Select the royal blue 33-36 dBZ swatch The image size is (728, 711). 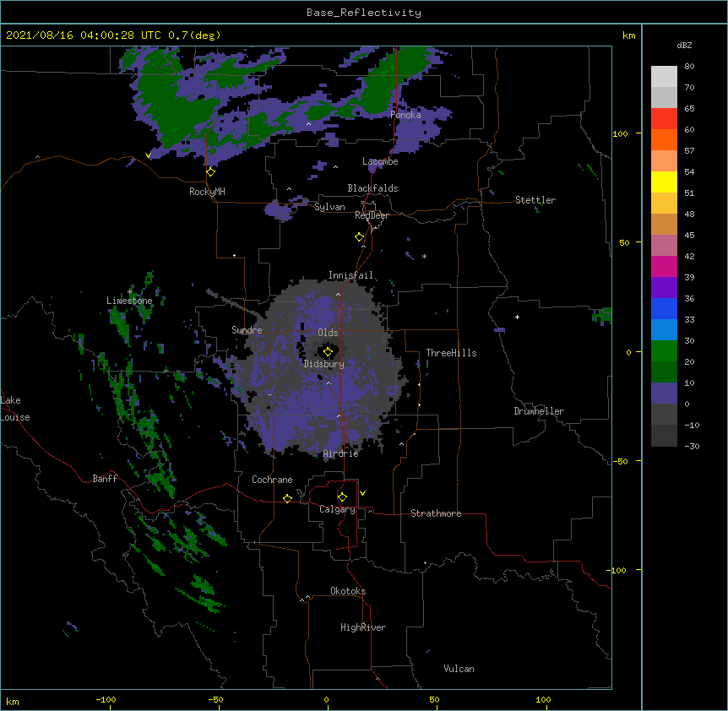point(664,308)
